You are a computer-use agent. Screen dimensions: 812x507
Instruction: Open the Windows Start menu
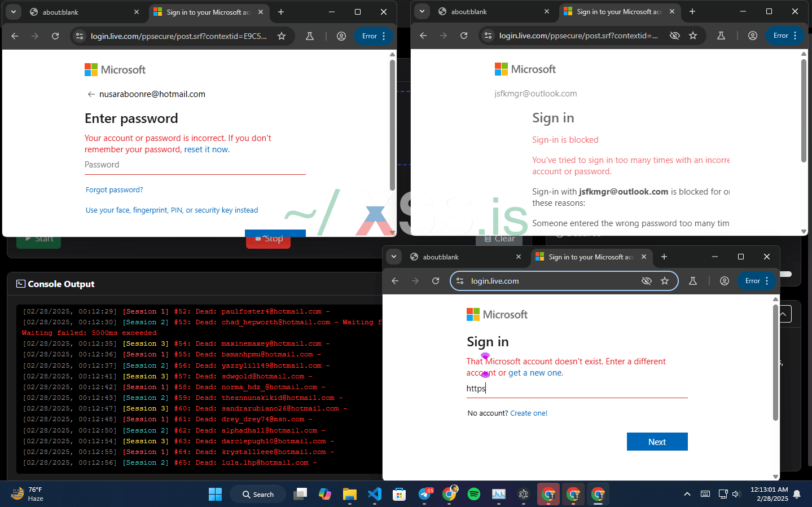(x=215, y=494)
